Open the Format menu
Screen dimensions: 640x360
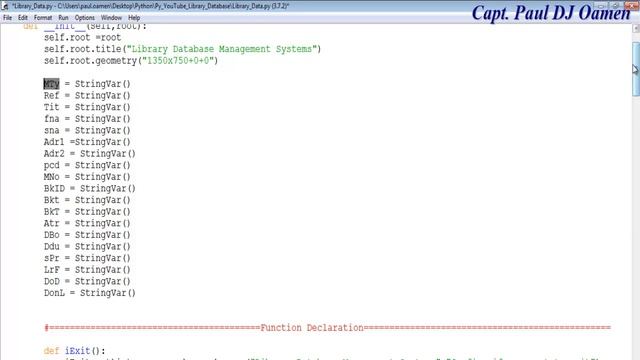(x=43, y=18)
